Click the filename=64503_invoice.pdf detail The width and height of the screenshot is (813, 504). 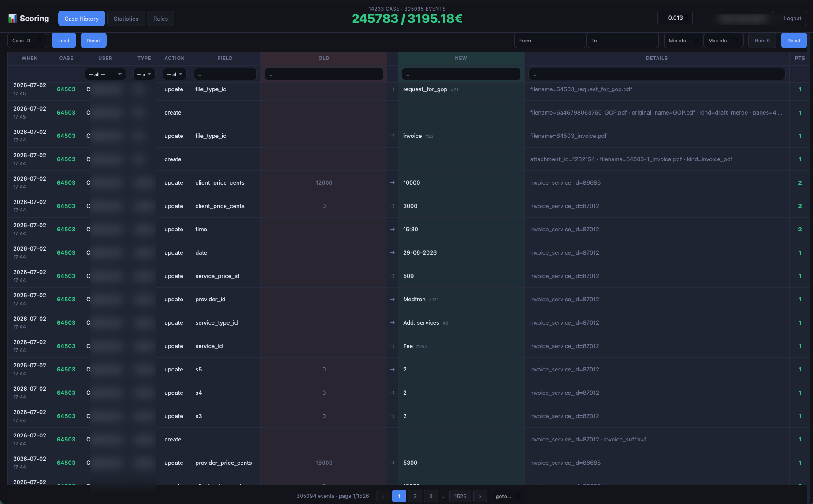(568, 136)
